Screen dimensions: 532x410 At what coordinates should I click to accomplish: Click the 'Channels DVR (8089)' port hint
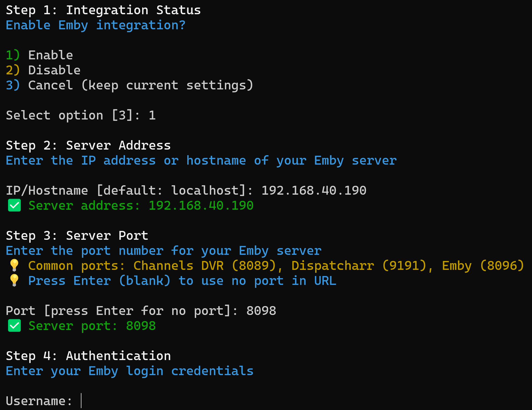(204, 266)
